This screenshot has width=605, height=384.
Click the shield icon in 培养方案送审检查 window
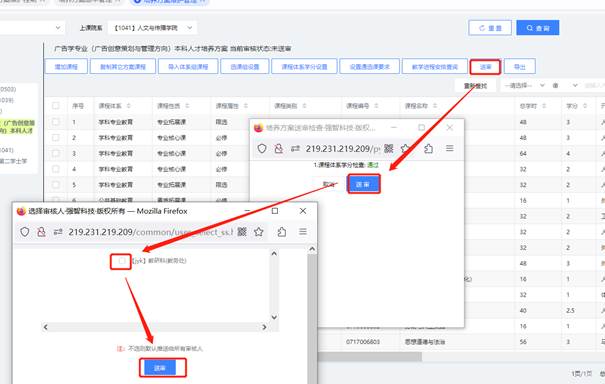click(x=262, y=148)
